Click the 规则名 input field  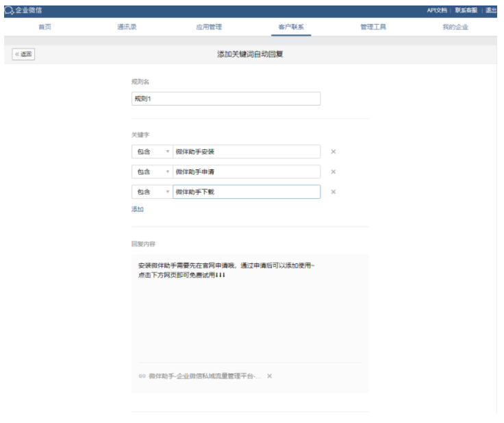[225, 98]
